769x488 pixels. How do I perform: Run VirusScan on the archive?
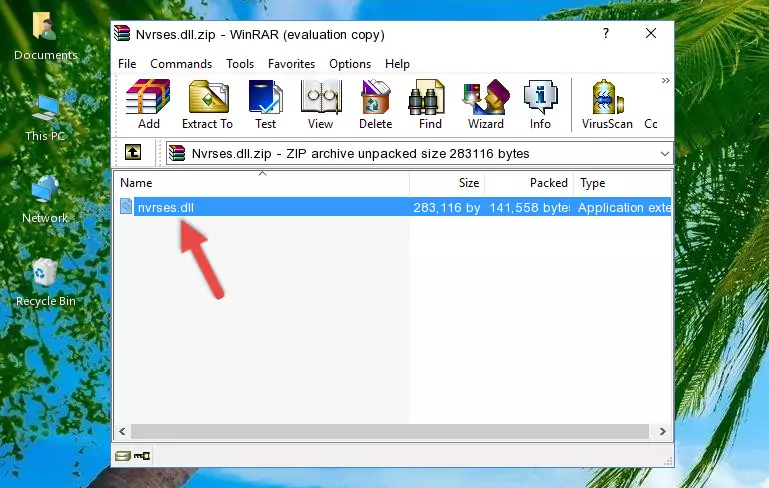point(607,104)
